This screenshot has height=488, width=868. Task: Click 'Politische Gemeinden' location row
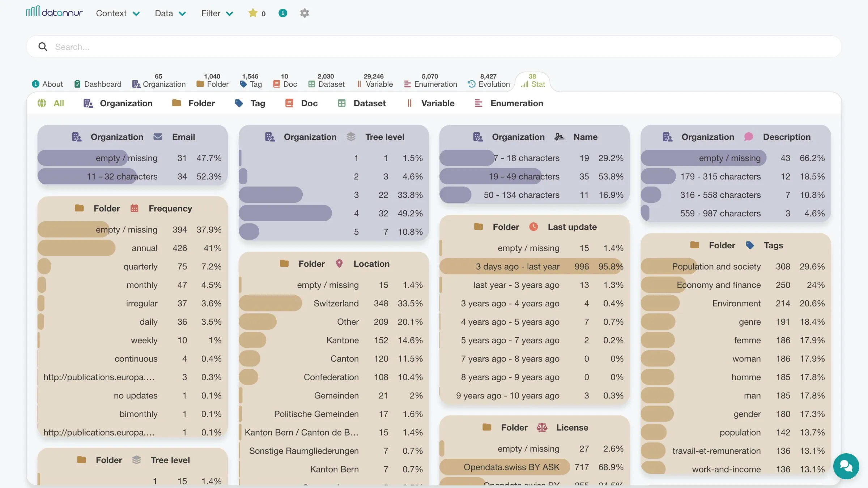(x=333, y=414)
